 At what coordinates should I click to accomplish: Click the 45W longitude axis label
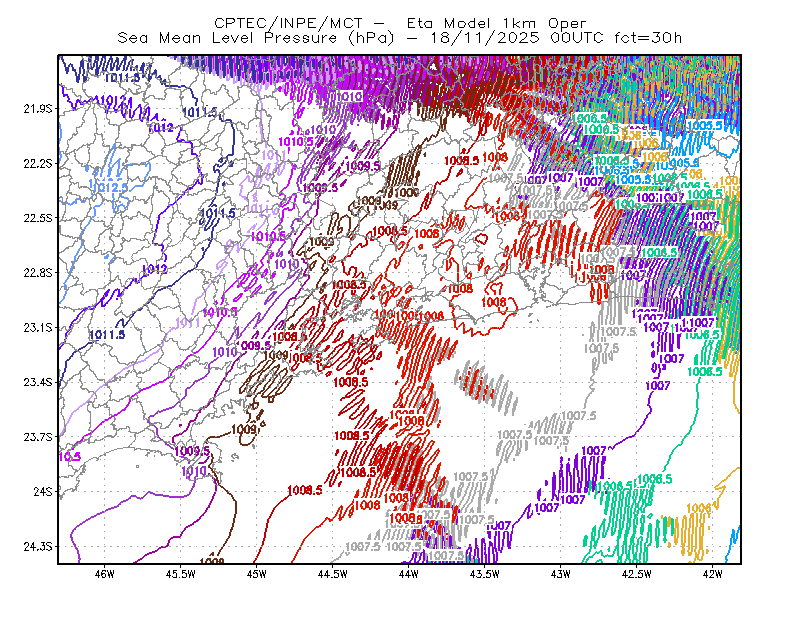pos(256,574)
